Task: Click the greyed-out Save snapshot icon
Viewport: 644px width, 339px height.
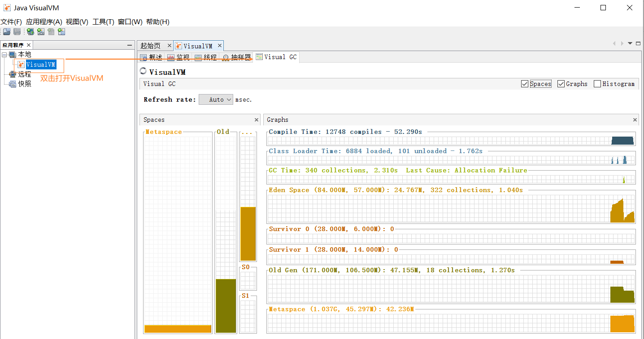Action: (x=17, y=32)
